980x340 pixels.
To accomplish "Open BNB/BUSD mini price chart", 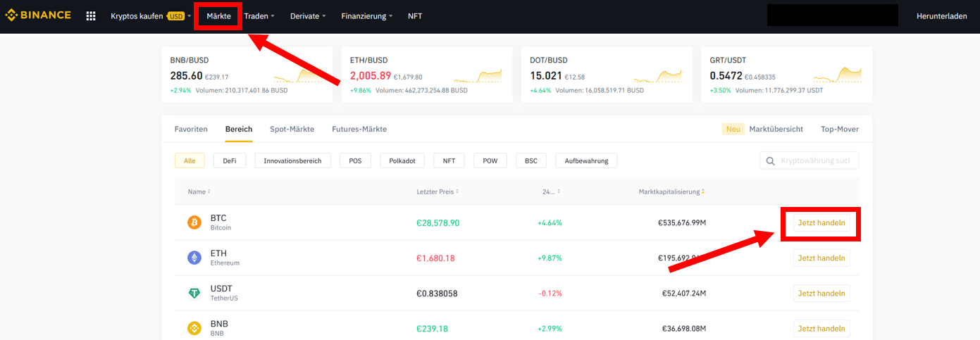I will pos(299,75).
